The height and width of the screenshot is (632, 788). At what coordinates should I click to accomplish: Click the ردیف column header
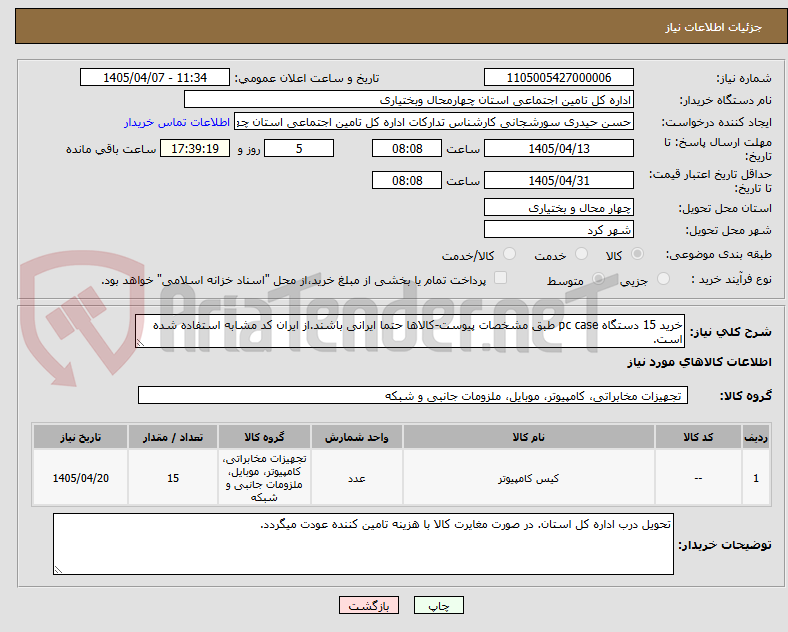tap(756, 437)
